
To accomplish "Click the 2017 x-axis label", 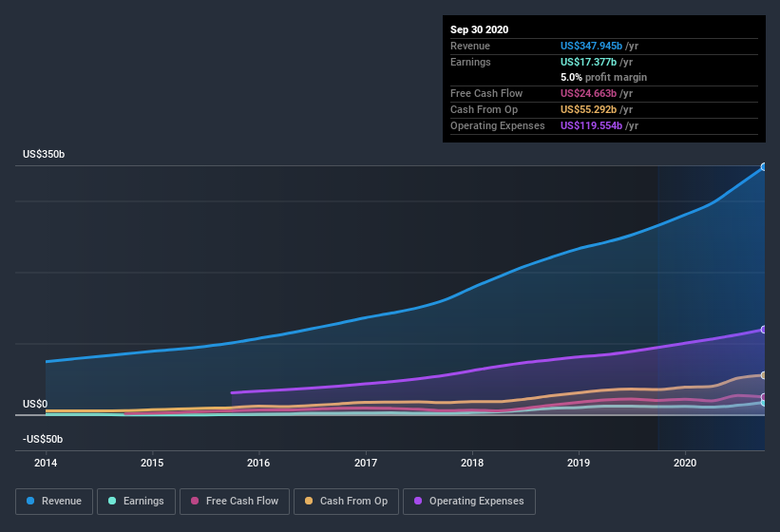I will [x=366, y=463].
